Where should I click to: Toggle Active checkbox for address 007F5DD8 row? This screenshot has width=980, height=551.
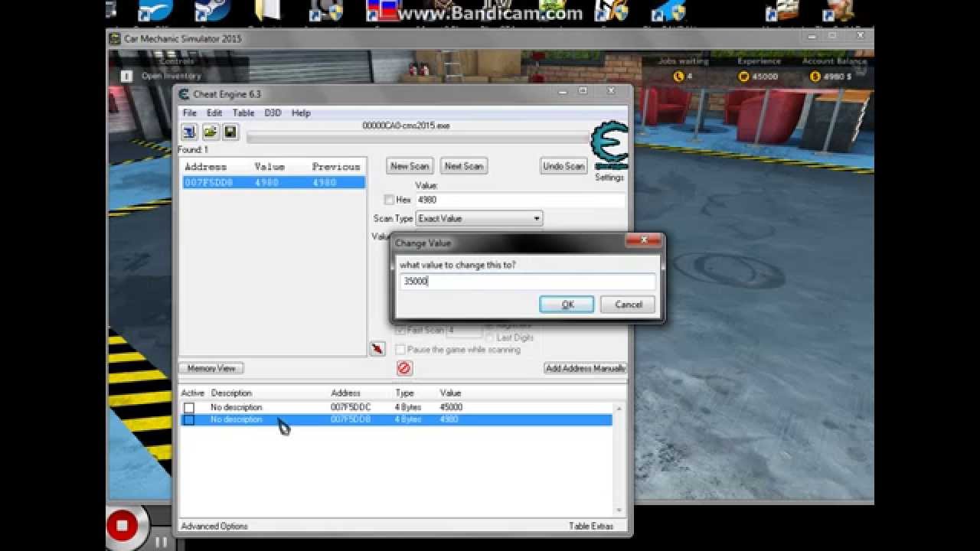click(x=189, y=420)
